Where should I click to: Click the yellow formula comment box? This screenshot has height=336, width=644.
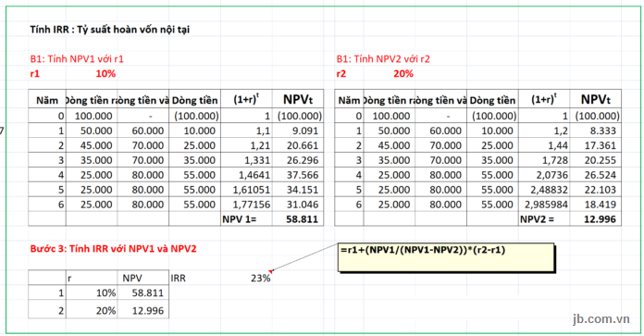tap(446, 257)
